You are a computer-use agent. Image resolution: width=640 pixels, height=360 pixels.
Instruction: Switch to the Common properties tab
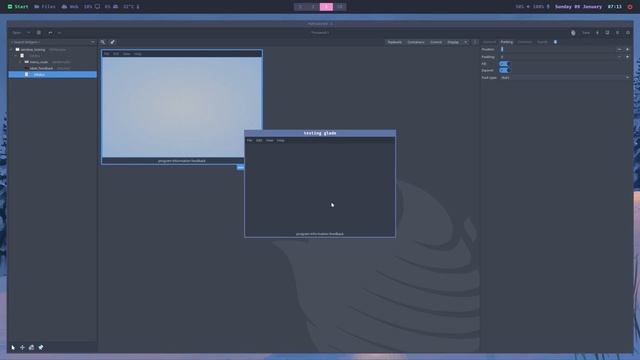coord(525,42)
